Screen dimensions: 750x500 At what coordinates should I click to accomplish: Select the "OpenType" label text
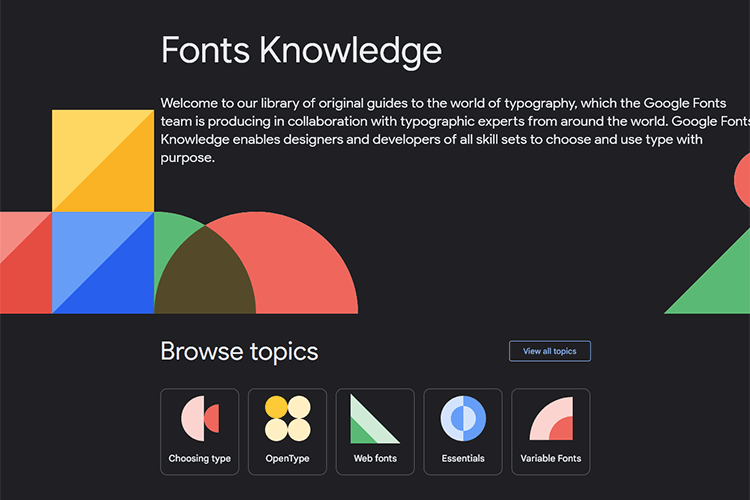(x=287, y=459)
